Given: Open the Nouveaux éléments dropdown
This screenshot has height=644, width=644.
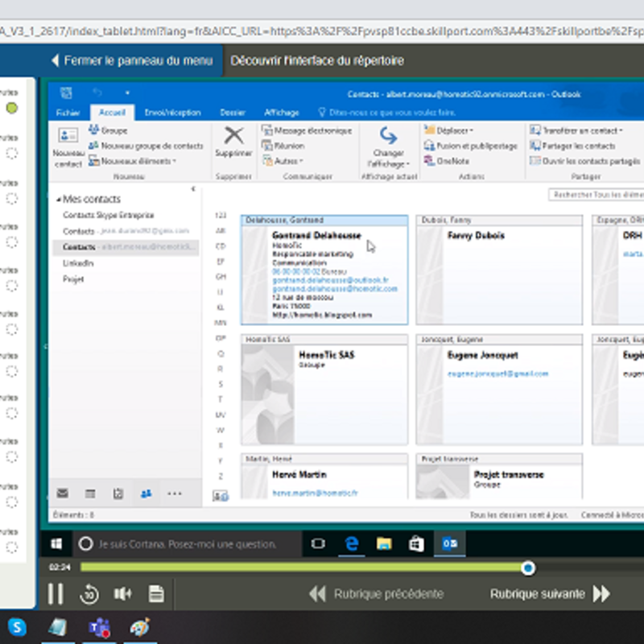Looking at the screenshot, I should tap(133, 161).
